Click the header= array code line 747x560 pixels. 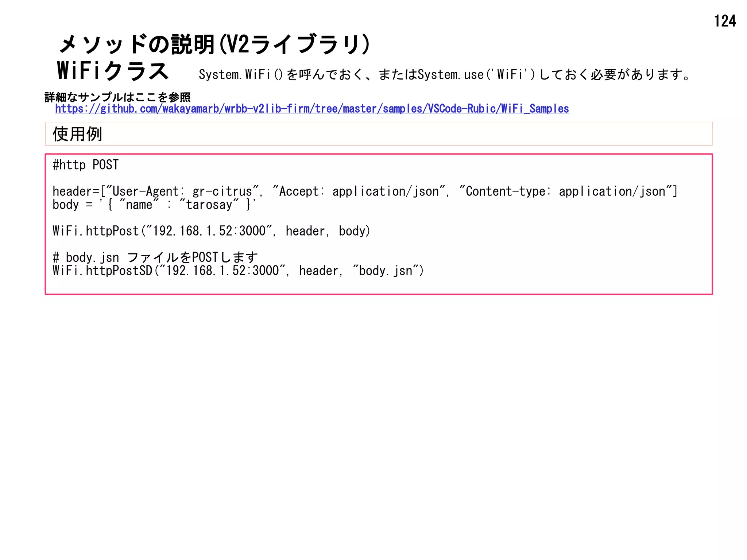[x=365, y=191]
